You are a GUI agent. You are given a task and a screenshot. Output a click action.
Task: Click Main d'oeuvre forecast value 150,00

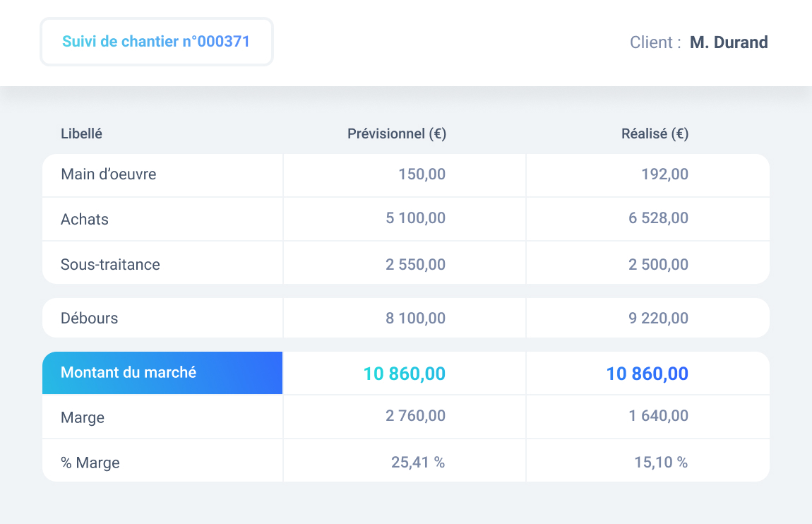[422, 174]
